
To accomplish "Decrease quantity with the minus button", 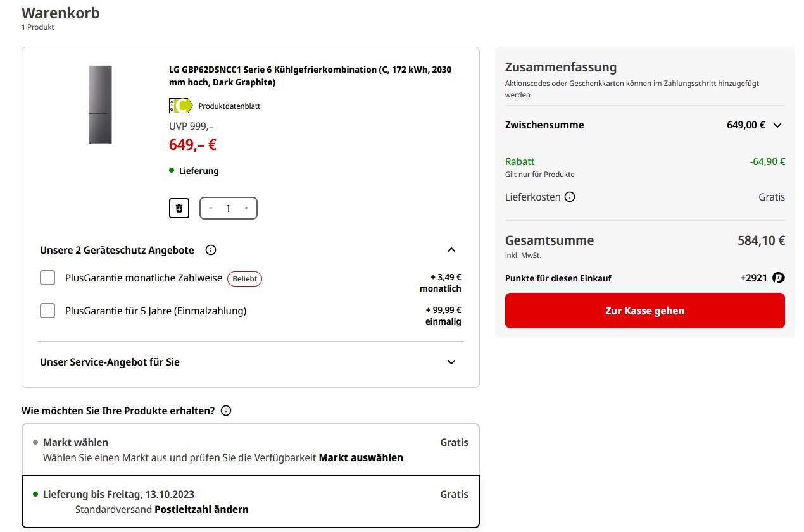I will point(211,208).
